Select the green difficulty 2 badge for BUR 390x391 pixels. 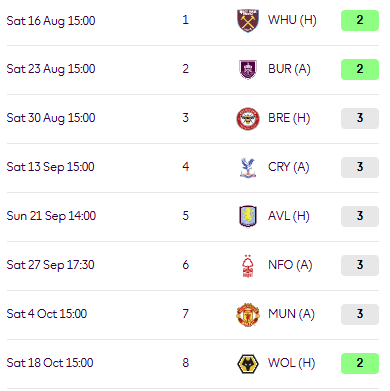pyautogui.click(x=360, y=69)
